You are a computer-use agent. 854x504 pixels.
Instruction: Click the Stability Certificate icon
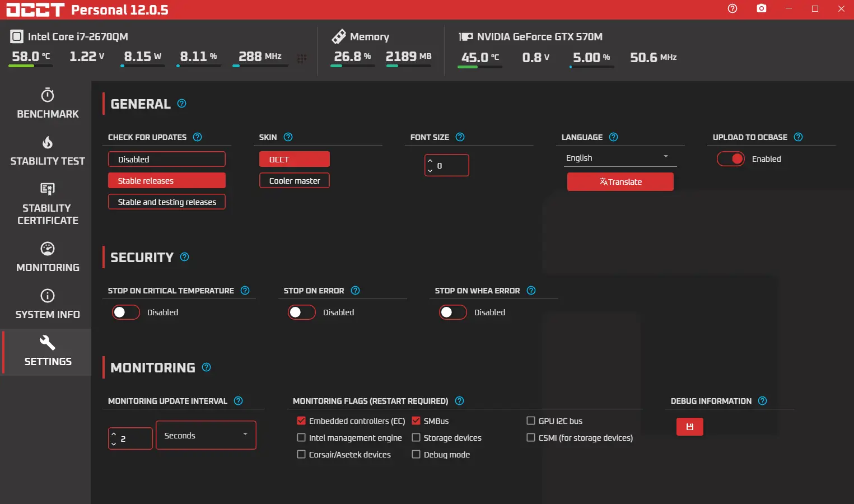click(x=48, y=189)
